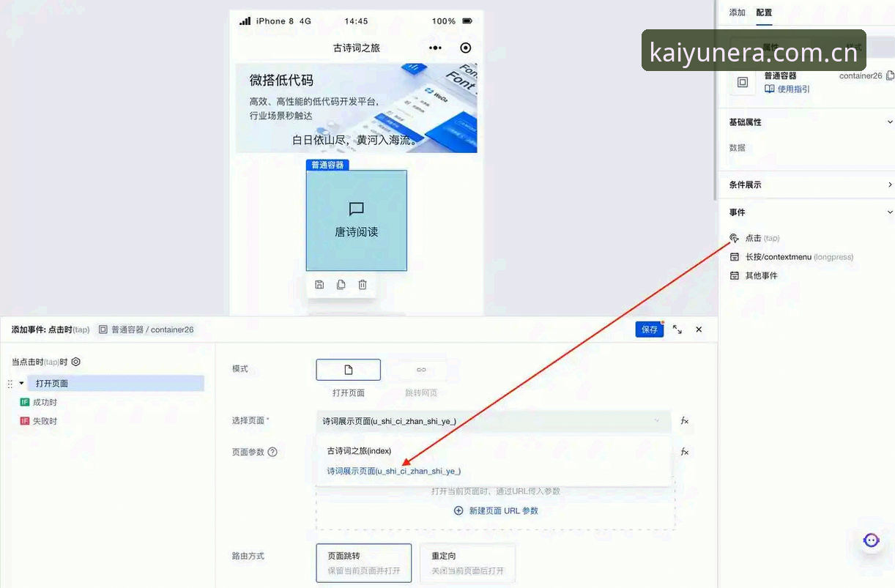Screen dimensions: 895x588
Task: Select 成功时 branch in event tree
Action: [45, 402]
